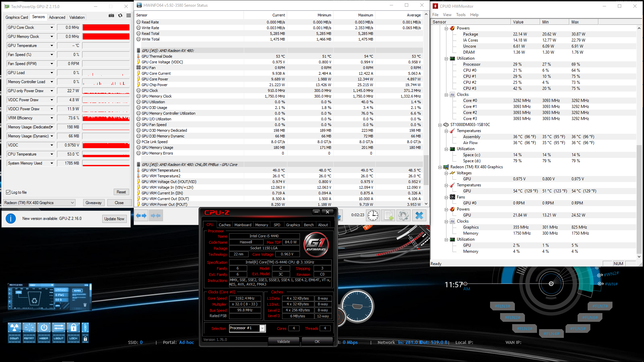Open HWiNFO settings gear icon
Viewport: 644px width, 362px height.
(404, 216)
